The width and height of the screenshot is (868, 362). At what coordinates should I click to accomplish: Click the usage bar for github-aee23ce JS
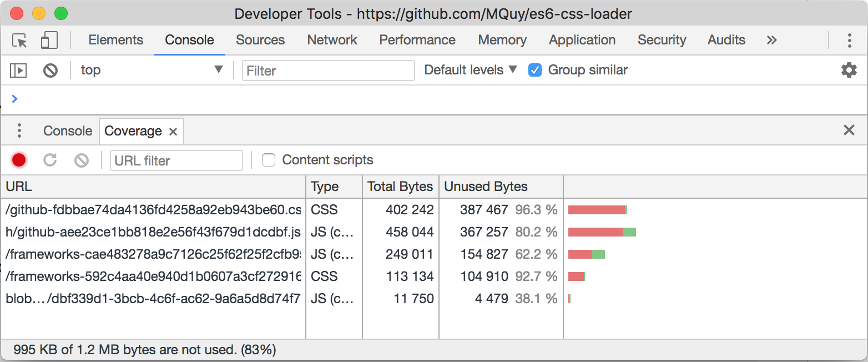(x=602, y=232)
